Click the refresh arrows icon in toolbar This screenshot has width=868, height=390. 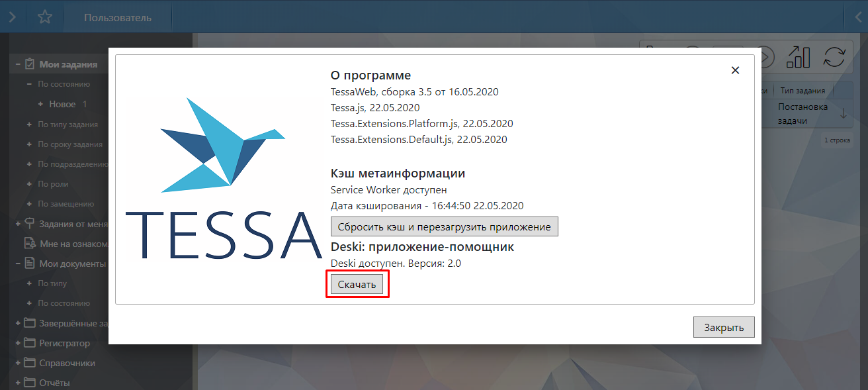(x=834, y=57)
